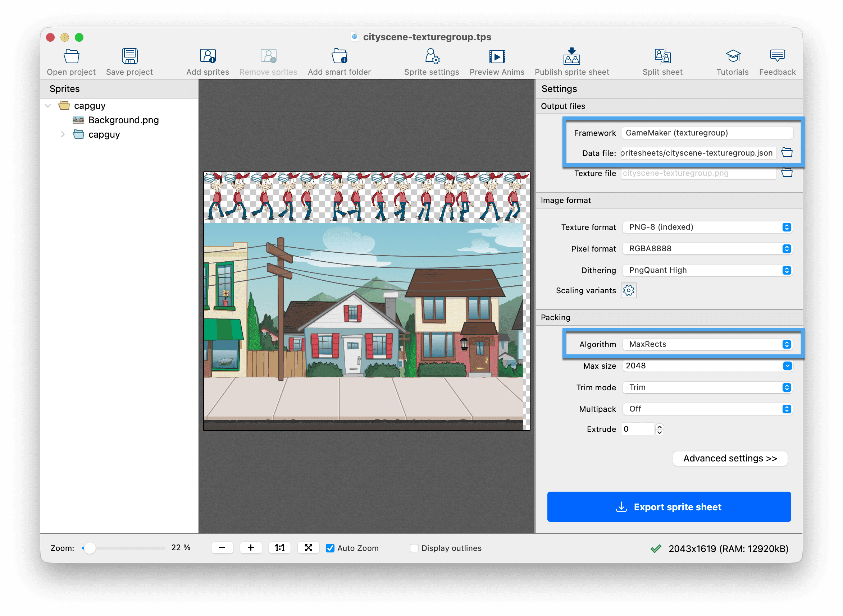Click the Remove sprites toolbar icon
This screenshot has height=616, width=843.
268,56
